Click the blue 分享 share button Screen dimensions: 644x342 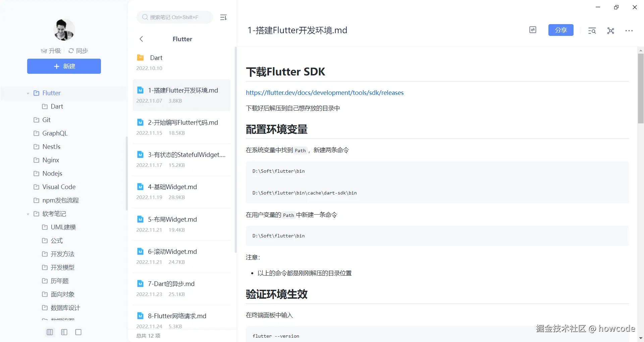561,30
